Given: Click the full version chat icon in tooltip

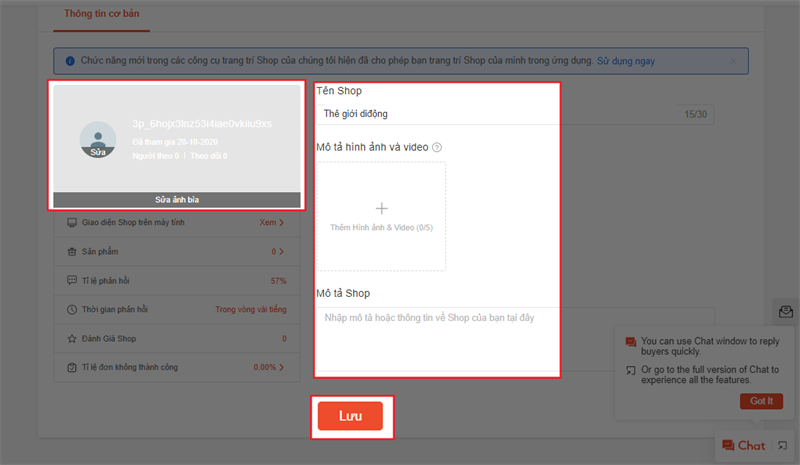Looking at the screenshot, I should point(631,371).
